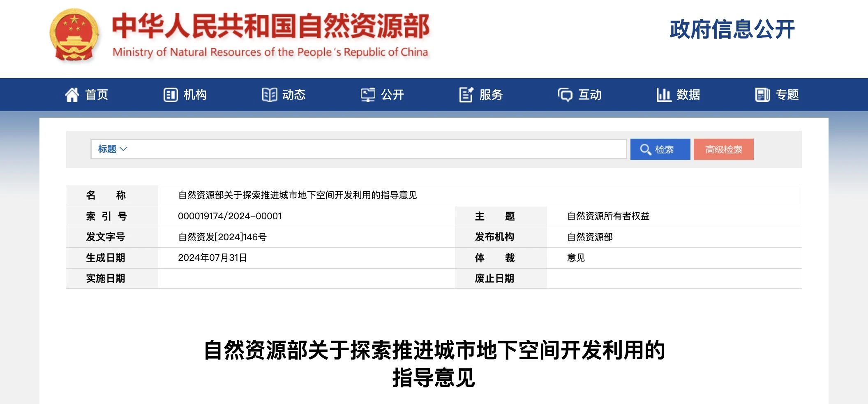Image resolution: width=868 pixels, height=404 pixels.
Task: Open the 服务 menu item
Action: pyautogui.click(x=491, y=95)
